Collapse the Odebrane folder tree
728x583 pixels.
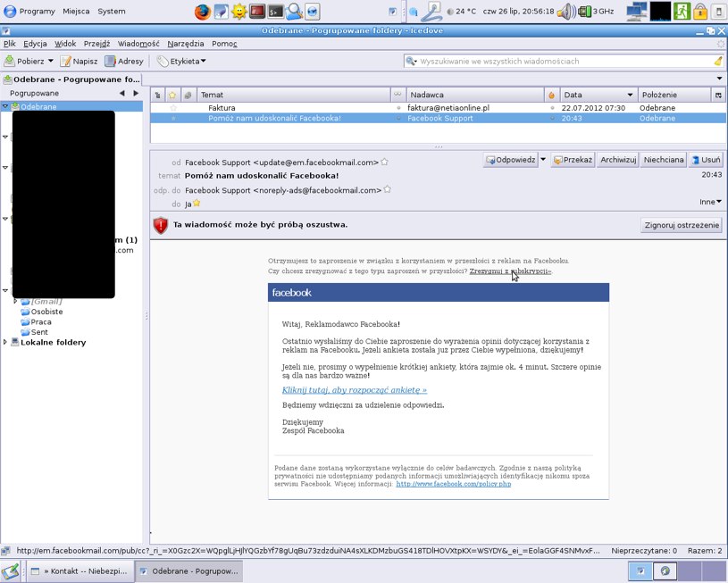[5, 106]
